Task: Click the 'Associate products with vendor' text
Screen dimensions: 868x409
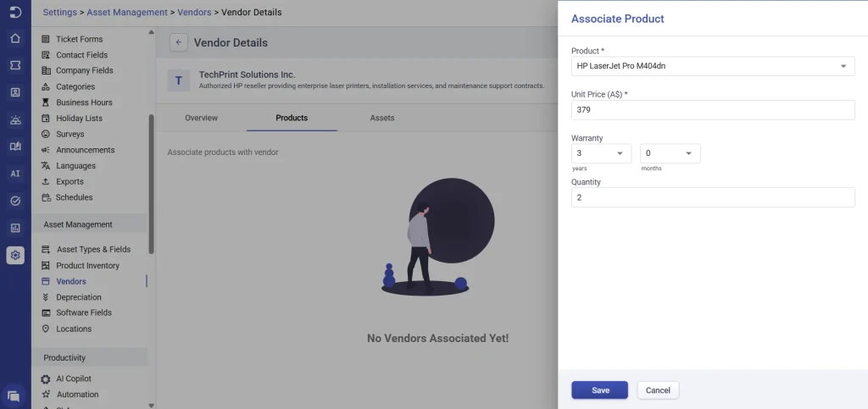Action: click(223, 152)
